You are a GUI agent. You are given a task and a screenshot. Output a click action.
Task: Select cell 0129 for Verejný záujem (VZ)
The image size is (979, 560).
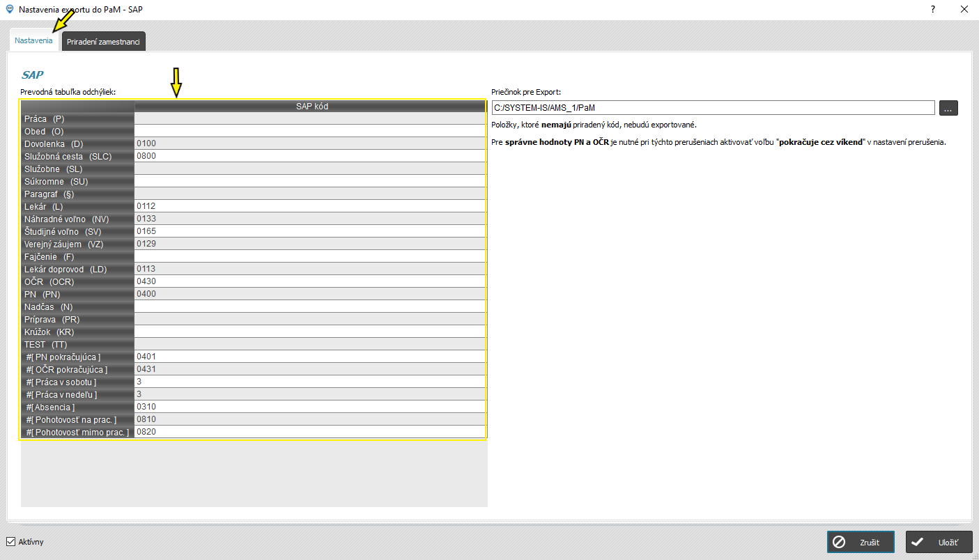(x=310, y=244)
